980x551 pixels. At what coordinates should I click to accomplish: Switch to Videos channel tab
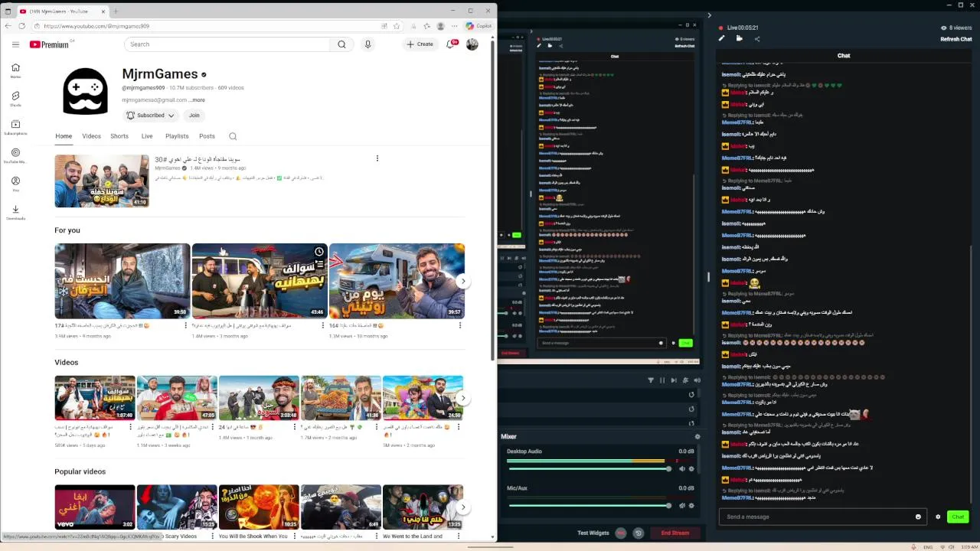pos(91,136)
